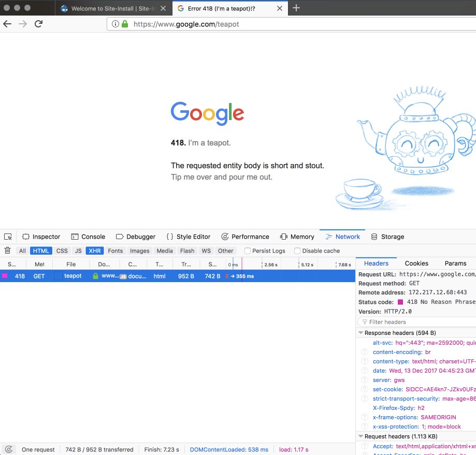Collapse the Response headers section
476x455 pixels.
(x=361, y=333)
